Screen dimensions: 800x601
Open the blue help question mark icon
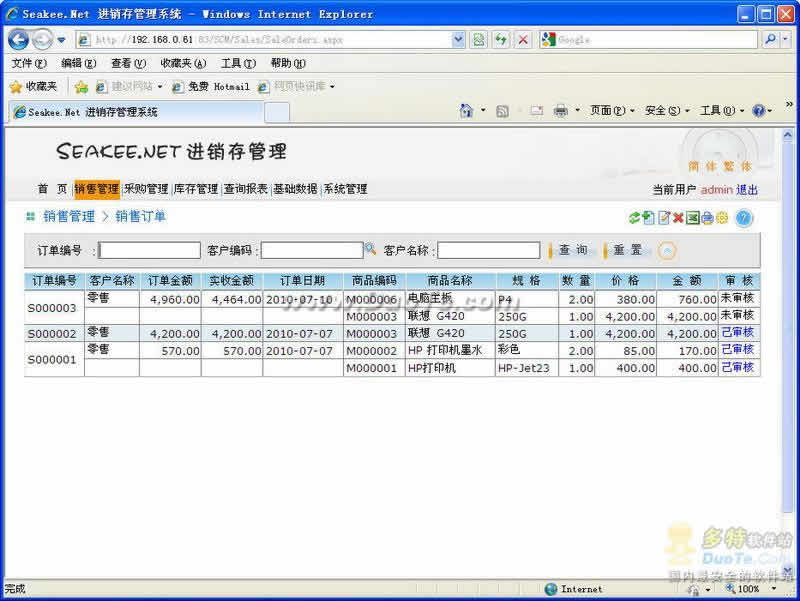tap(743, 218)
